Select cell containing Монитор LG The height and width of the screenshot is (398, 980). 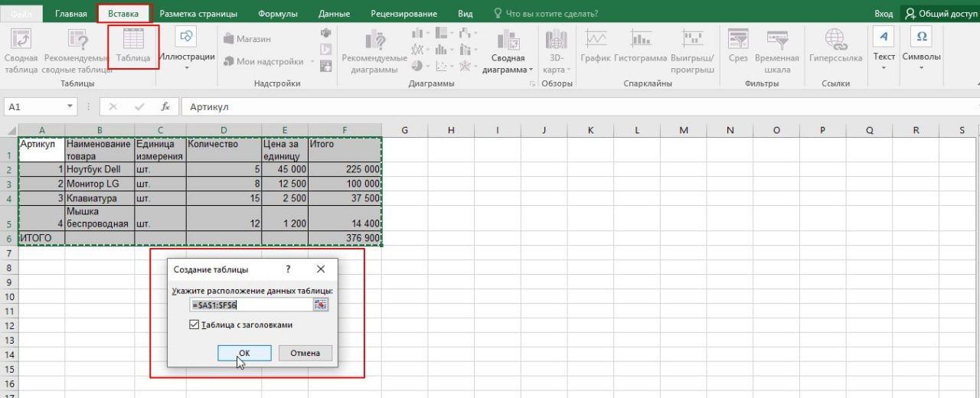pos(100,184)
